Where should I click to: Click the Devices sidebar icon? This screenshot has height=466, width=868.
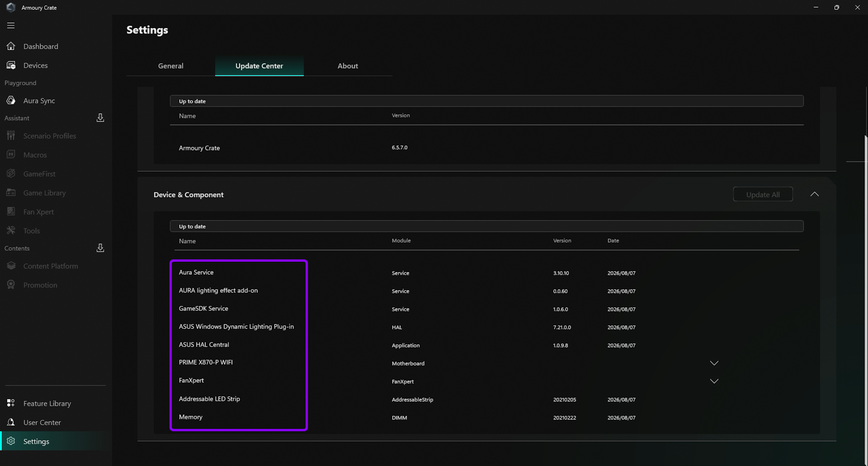11,65
